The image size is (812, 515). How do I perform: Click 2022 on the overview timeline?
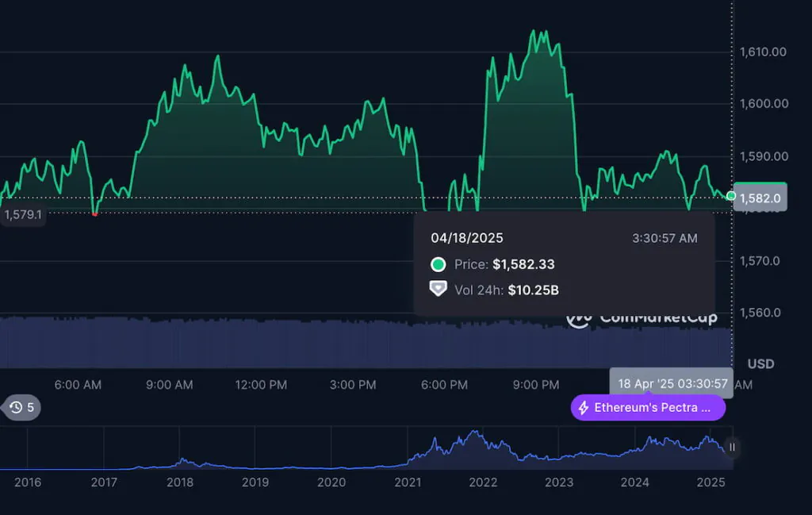(483, 482)
